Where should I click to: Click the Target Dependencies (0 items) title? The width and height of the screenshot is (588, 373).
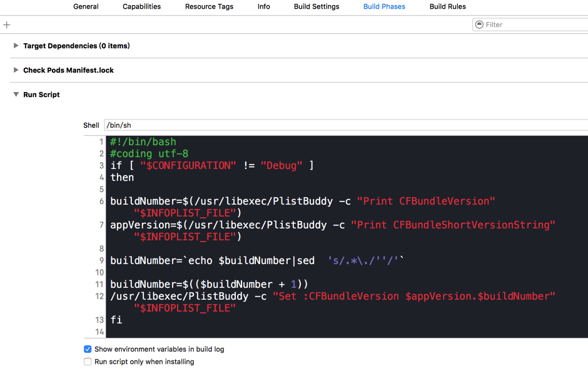[76, 46]
